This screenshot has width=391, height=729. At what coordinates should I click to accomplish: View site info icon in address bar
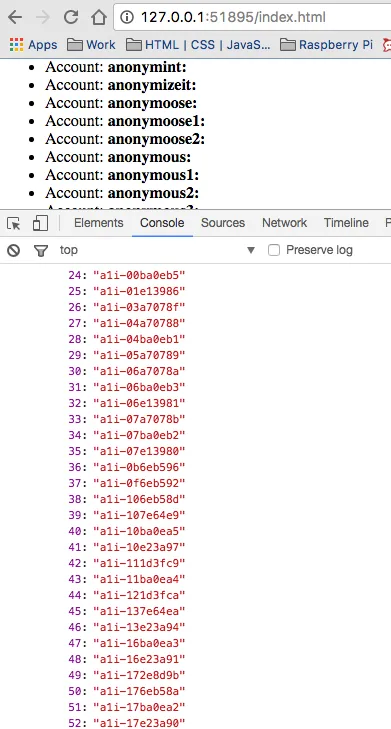pyautogui.click(x=126, y=18)
